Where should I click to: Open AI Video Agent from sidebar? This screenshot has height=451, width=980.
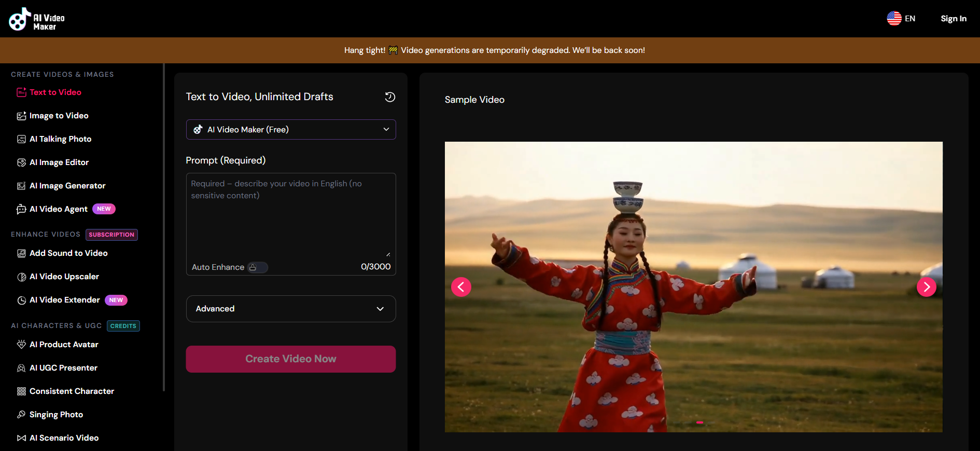pyautogui.click(x=58, y=209)
